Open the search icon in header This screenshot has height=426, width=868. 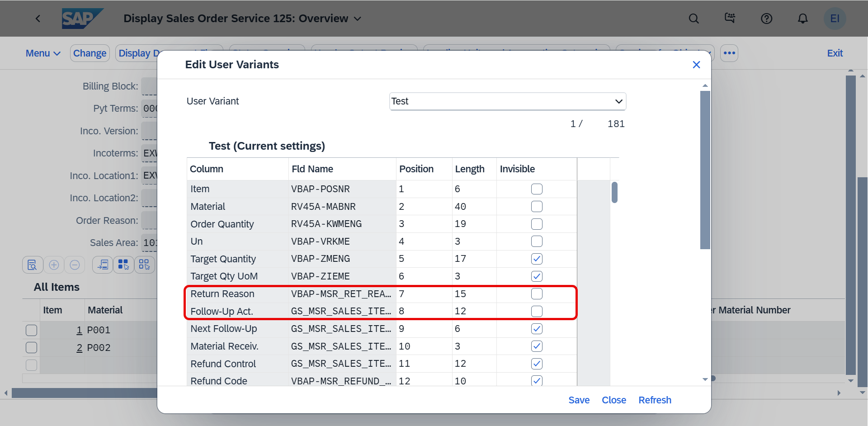(x=693, y=19)
